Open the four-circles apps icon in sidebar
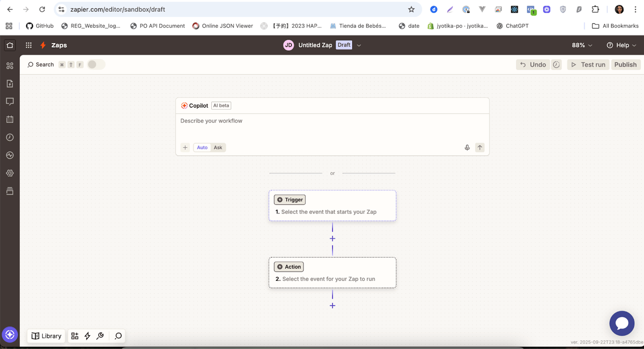The width and height of the screenshot is (644, 349). (10, 66)
